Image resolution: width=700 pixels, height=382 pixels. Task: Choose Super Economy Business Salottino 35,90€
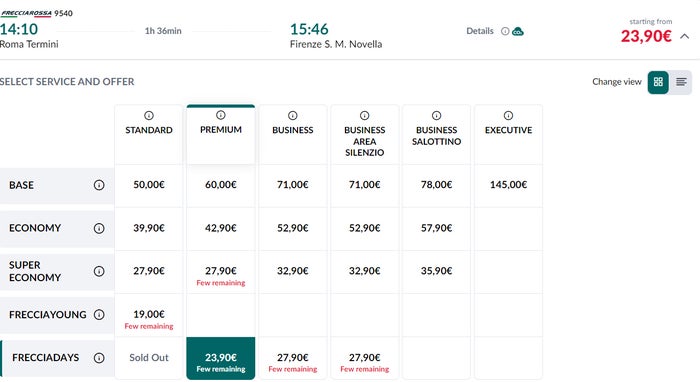pos(436,271)
